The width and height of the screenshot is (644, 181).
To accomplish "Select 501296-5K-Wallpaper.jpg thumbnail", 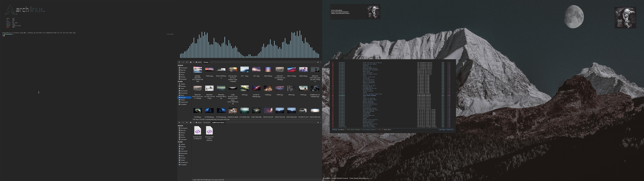I will click(256, 88).
